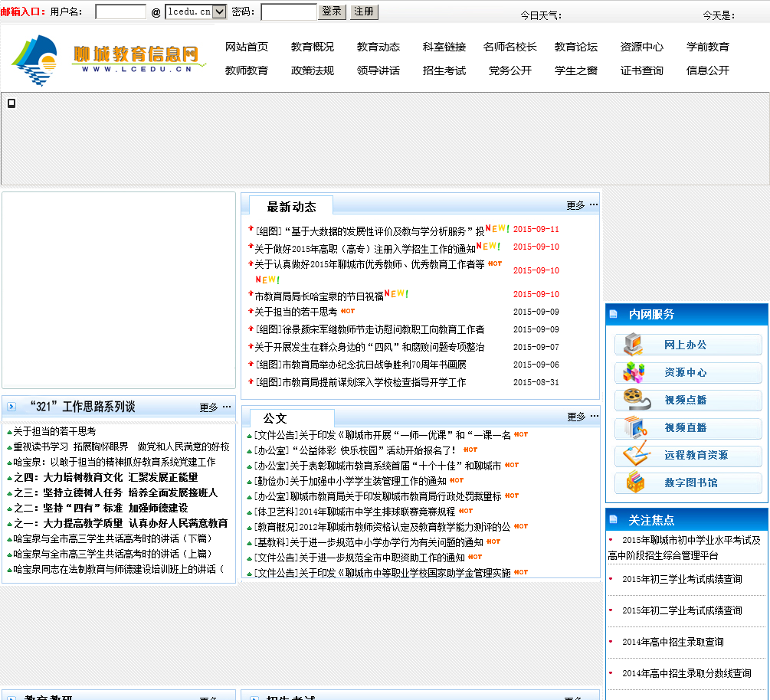Open news 市教育局局长哈宝泉的节日祝福
Screen dimensions: 770x700
click(x=319, y=296)
